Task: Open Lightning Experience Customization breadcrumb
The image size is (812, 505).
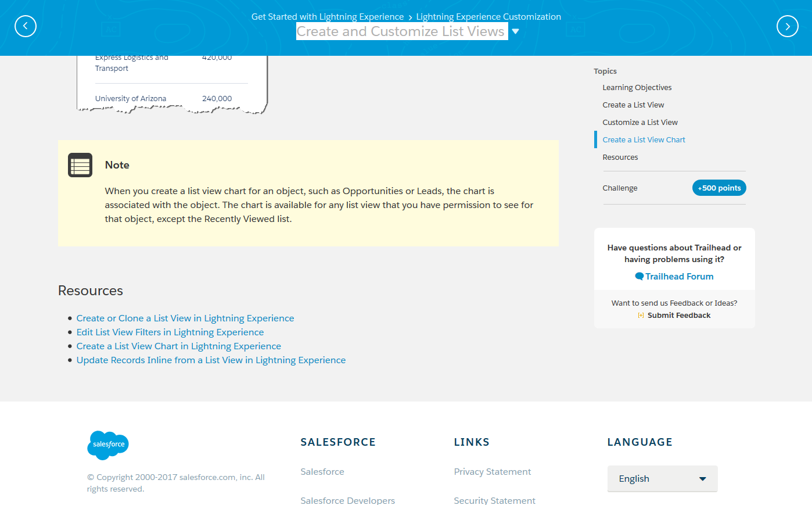Action: pyautogui.click(x=488, y=17)
